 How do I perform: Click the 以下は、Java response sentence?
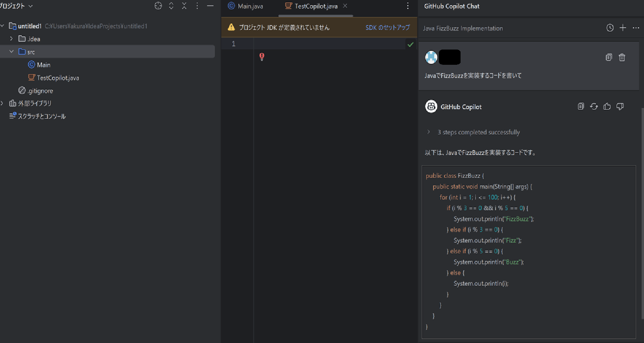click(x=481, y=152)
